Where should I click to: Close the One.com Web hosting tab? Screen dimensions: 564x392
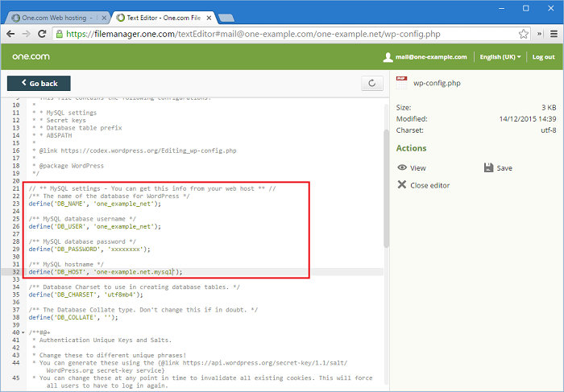click(x=104, y=18)
